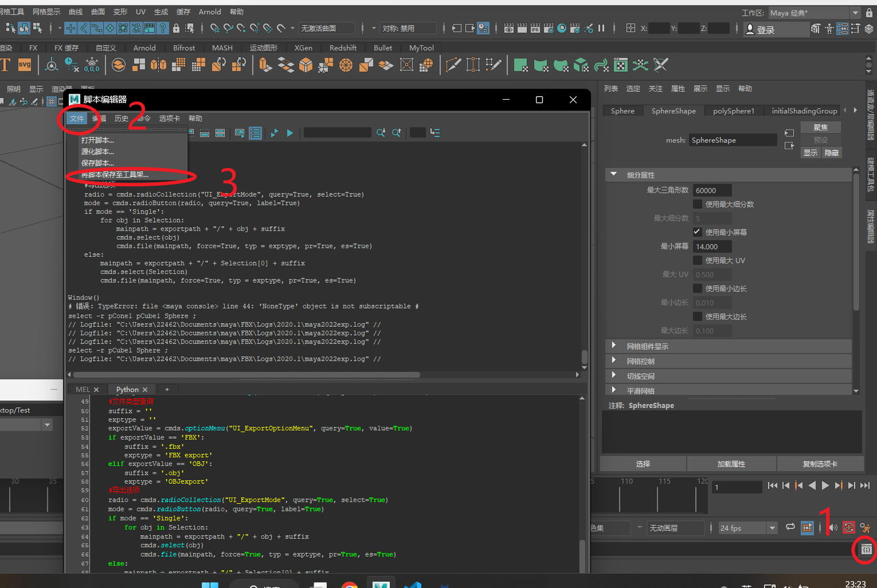The height and width of the screenshot is (588, 877).
Task: Click the lock selection padlock icon
Action: pos(176,28)
